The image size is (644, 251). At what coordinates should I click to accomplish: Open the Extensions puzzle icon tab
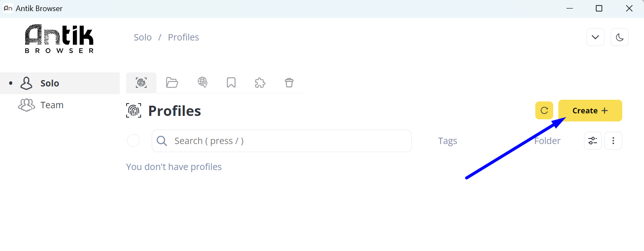coord(260,83)
